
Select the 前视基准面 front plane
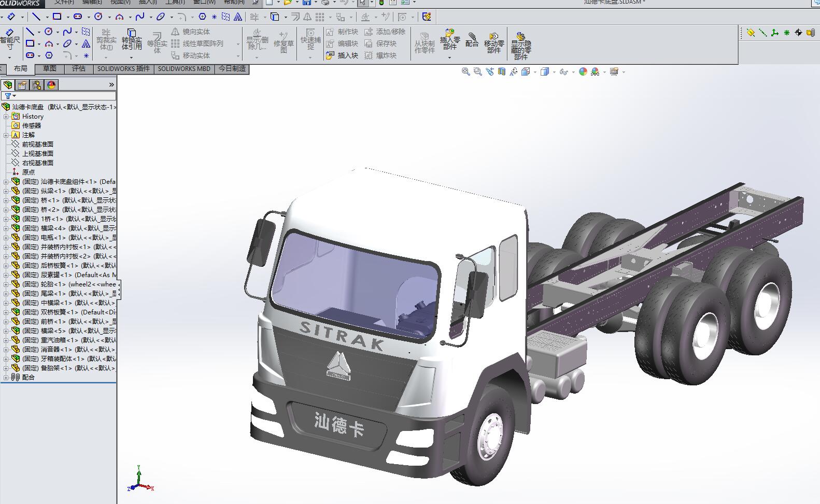37,145
